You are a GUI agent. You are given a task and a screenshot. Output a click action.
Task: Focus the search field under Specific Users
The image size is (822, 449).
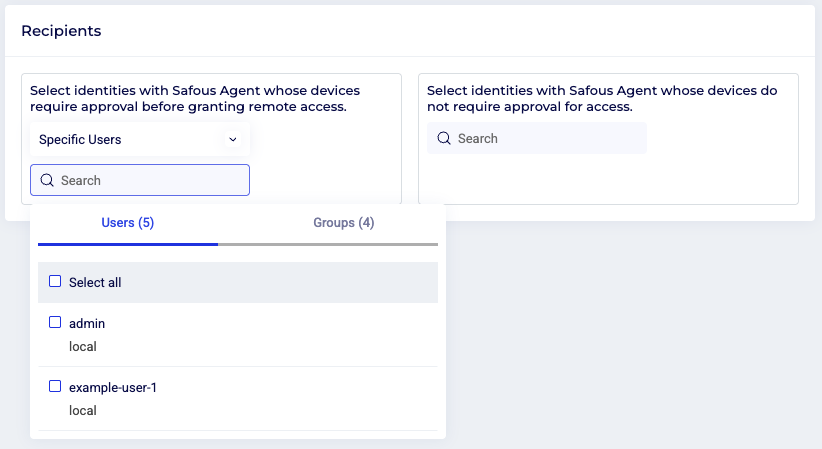point(150,181)
